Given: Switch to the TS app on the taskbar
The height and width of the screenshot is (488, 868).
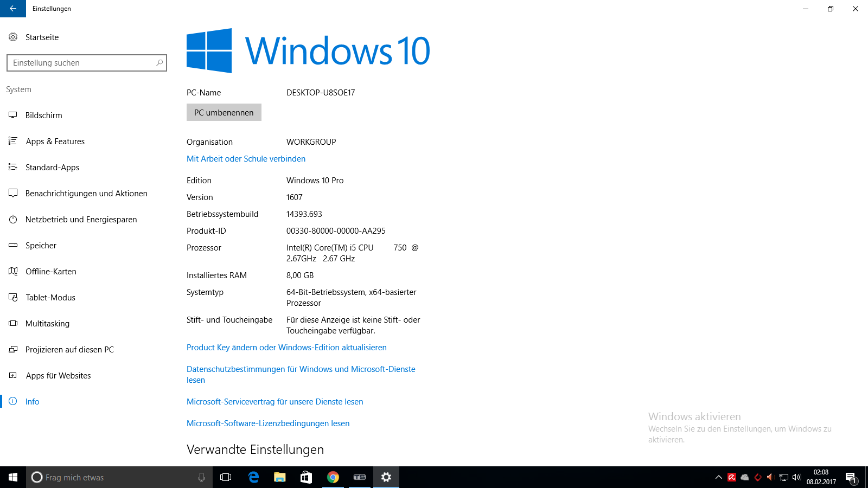Looking at the screenshot, I should coord(360,477).
